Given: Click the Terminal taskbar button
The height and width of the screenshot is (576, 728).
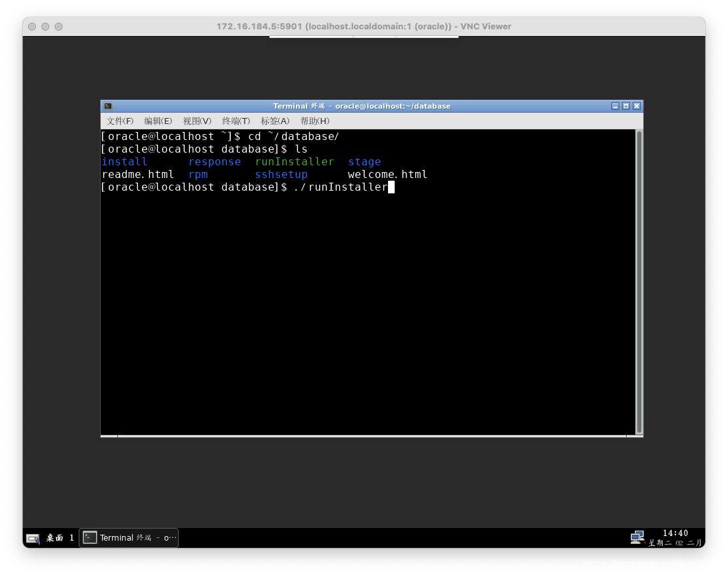Looking at the screenshot, I should pos(129,537).
